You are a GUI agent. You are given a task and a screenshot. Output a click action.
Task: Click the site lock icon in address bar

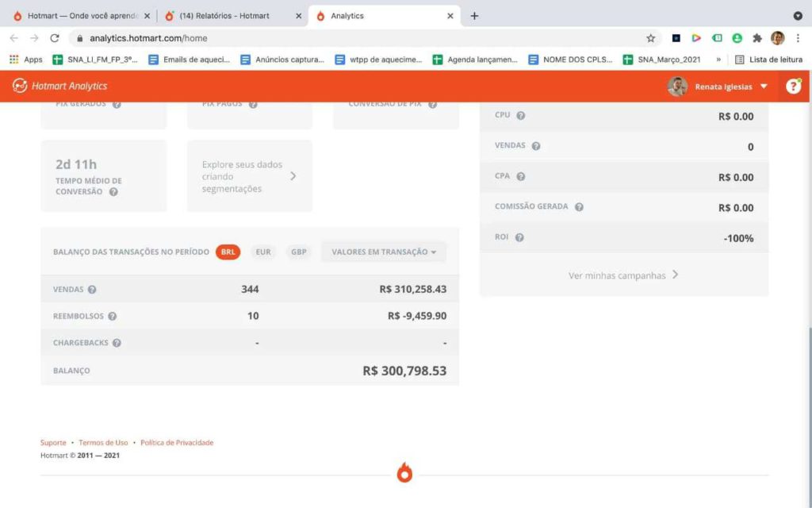click(x=79, y=38)
